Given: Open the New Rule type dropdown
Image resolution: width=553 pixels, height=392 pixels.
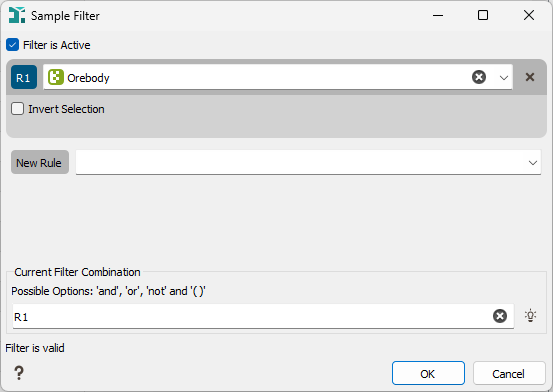Looking at the screenshot, I should tap(308, 162).
